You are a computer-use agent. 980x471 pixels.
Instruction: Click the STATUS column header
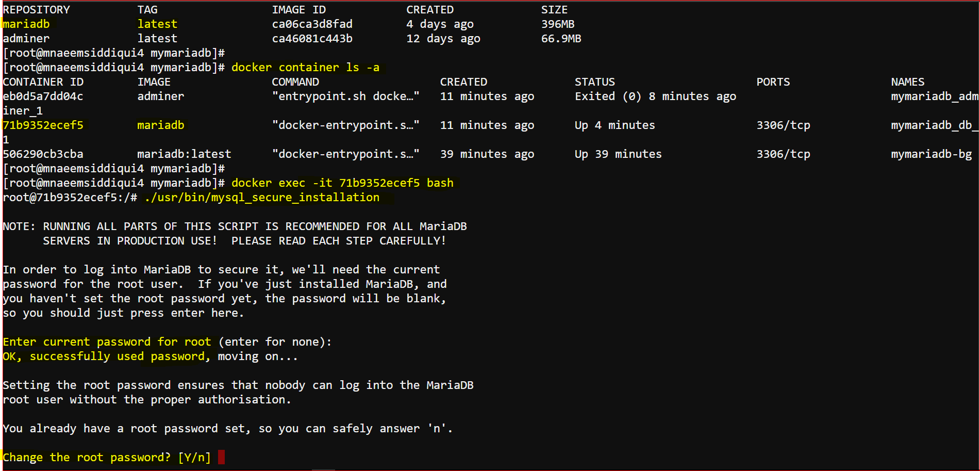(x=595, y=82)
